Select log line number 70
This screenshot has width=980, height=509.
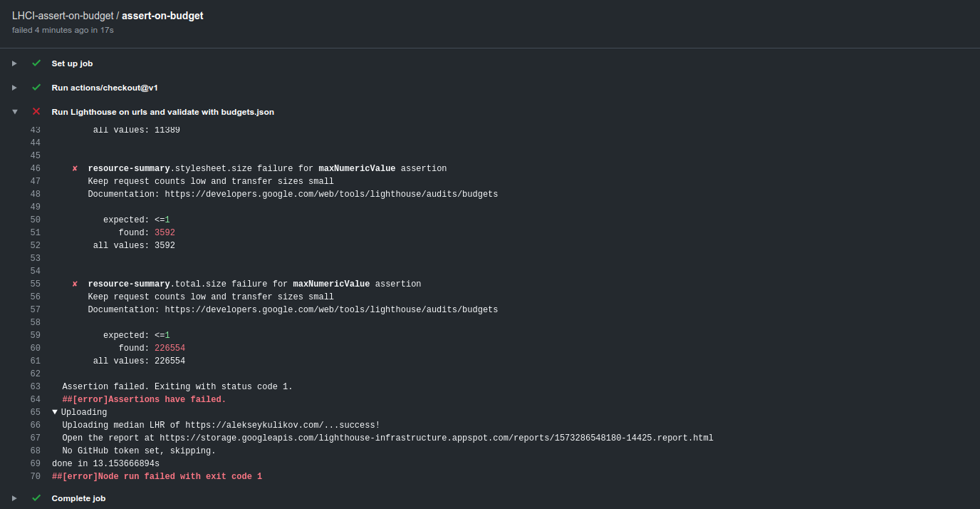coord(36,476)
